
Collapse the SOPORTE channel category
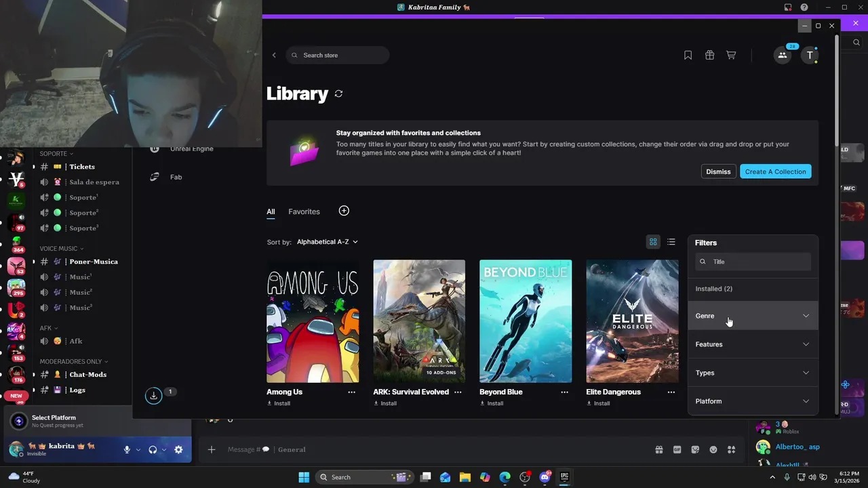(x=56, y=154)
